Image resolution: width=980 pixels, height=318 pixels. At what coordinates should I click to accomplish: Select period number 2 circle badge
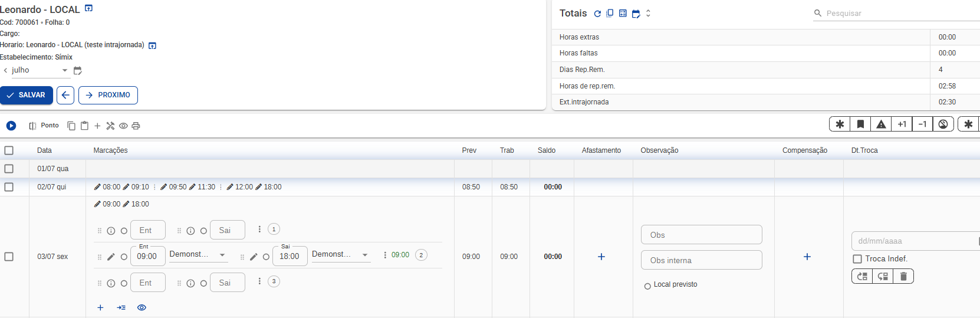point(421,255)
